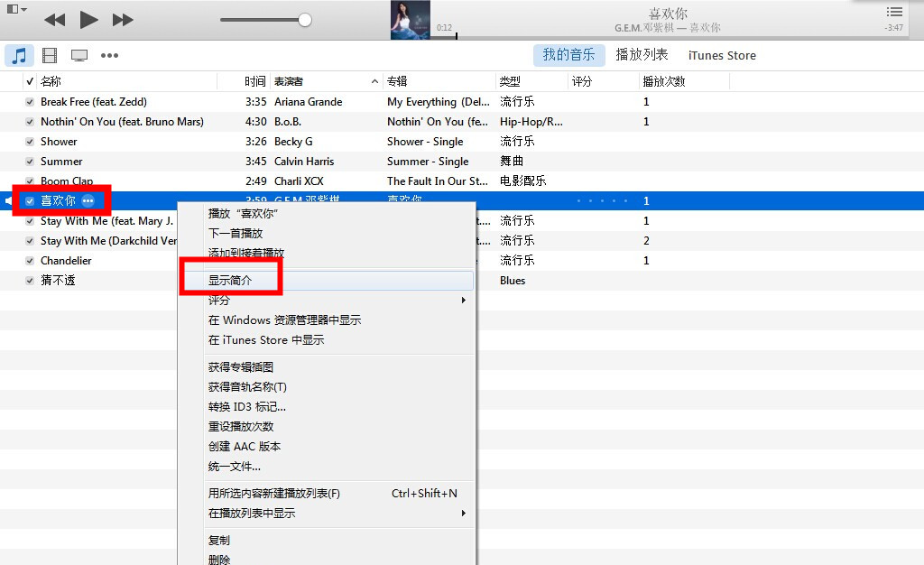Click the speaker now-playing icon on 喜欢你 row
This screenshot has width=924, height=565.
pyautogui.click(x=9, y=201)
